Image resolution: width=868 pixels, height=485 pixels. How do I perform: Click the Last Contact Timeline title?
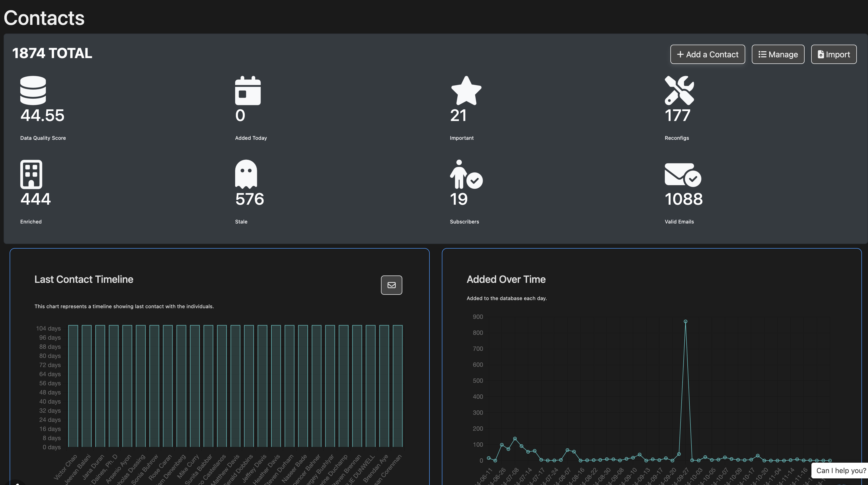tap(84, 279)
